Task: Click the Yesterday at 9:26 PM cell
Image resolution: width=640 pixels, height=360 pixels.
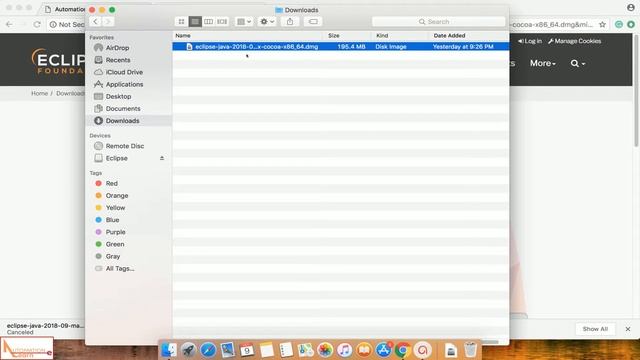Action: click(x=463, y=47)
